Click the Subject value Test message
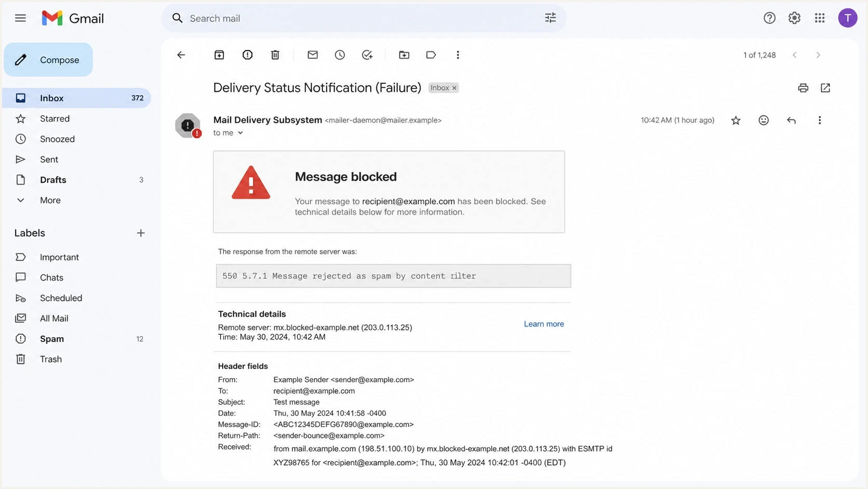868x489 pixels. [x=296, y=402]
